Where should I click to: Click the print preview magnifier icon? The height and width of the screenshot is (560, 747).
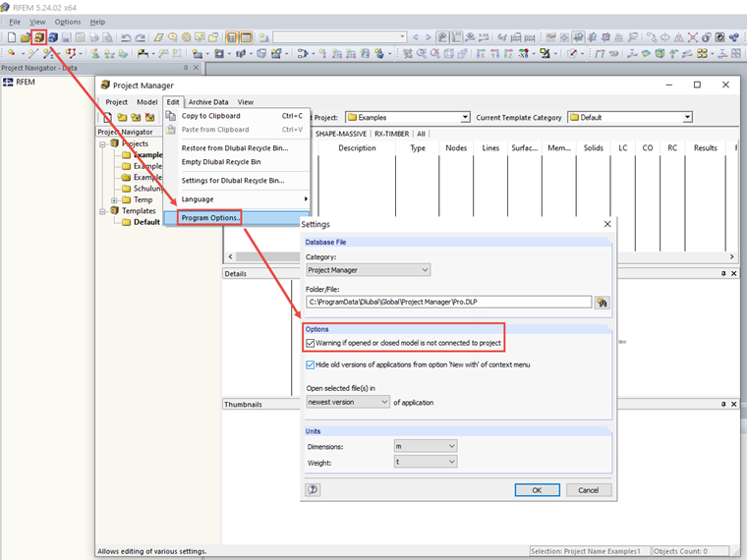click(x=108, y=37)
